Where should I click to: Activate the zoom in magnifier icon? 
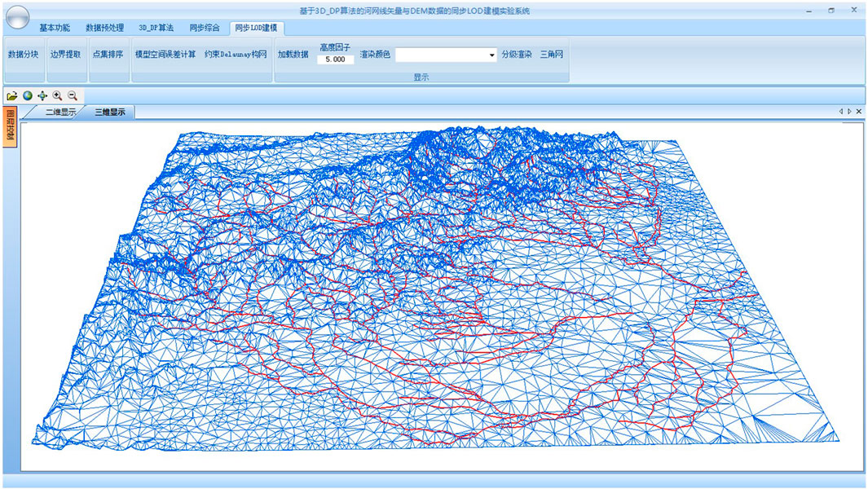pyautogui.click(x=58, y=96)
